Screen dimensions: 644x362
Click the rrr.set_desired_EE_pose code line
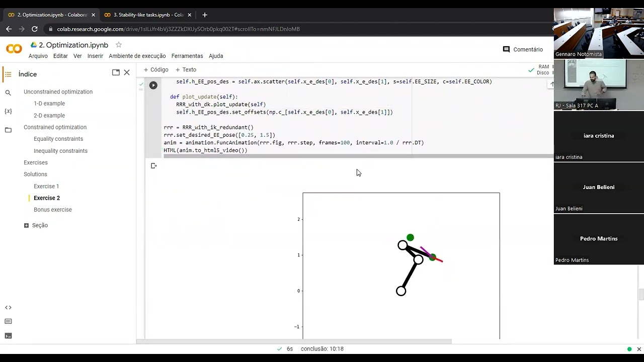pyautogui.click(x=219, y=135)
